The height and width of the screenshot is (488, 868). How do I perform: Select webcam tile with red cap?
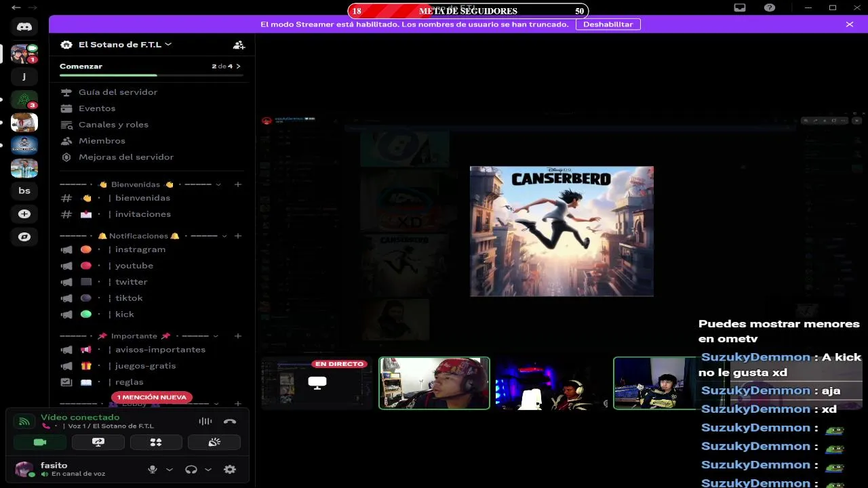[434, 383]
